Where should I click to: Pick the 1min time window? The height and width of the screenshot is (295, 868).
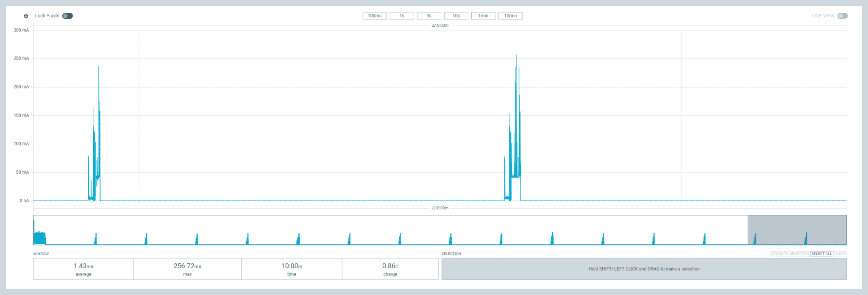pyautogui.click(x=483, y=16)
